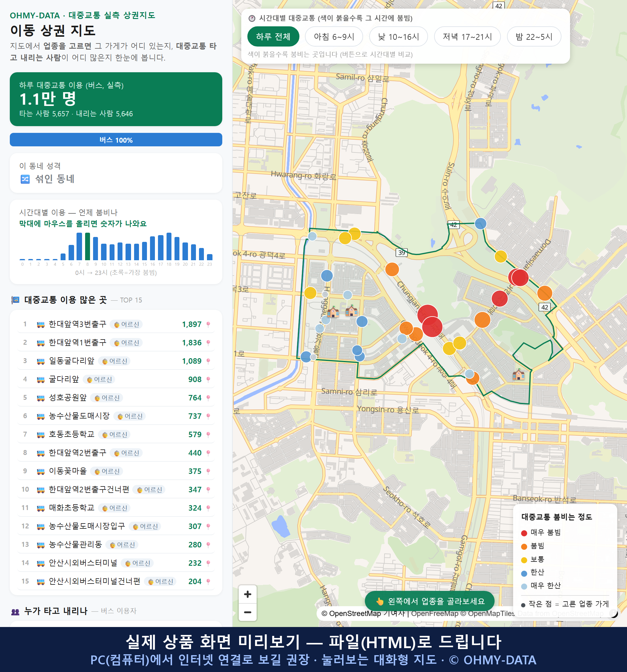Screen dimensions: 627x672
Task: Click the 어르신 tag on 농수산물도매시장입구 row
Action: pos(145,526)
